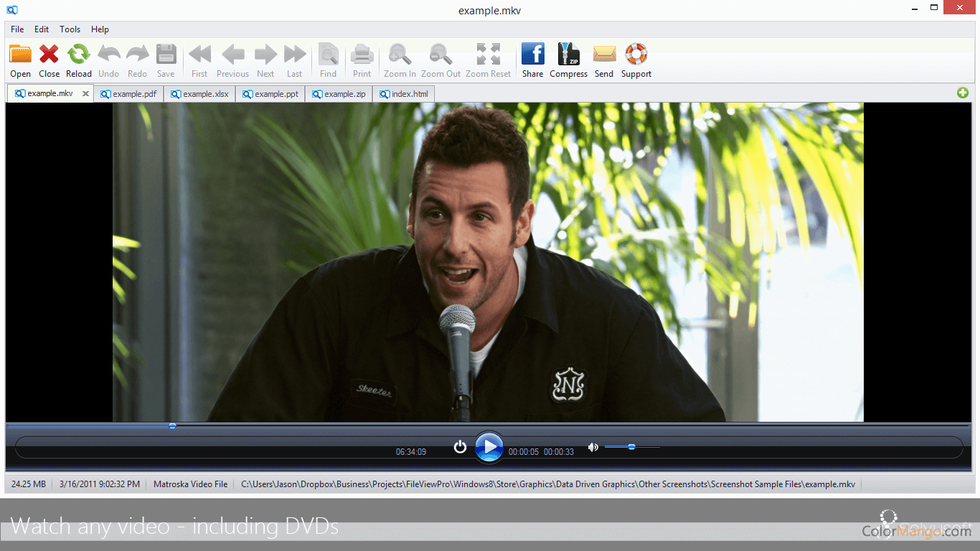Mute audio using the speaker icon
This screenshot has width=980, height=551.
[593, 448]
